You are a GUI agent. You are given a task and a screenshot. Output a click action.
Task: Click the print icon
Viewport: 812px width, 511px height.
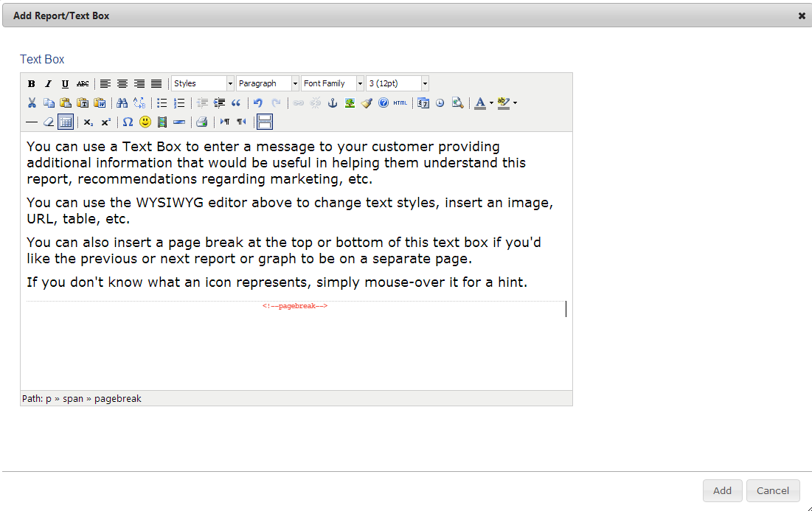pyautogui.click(x=201, y=122)
